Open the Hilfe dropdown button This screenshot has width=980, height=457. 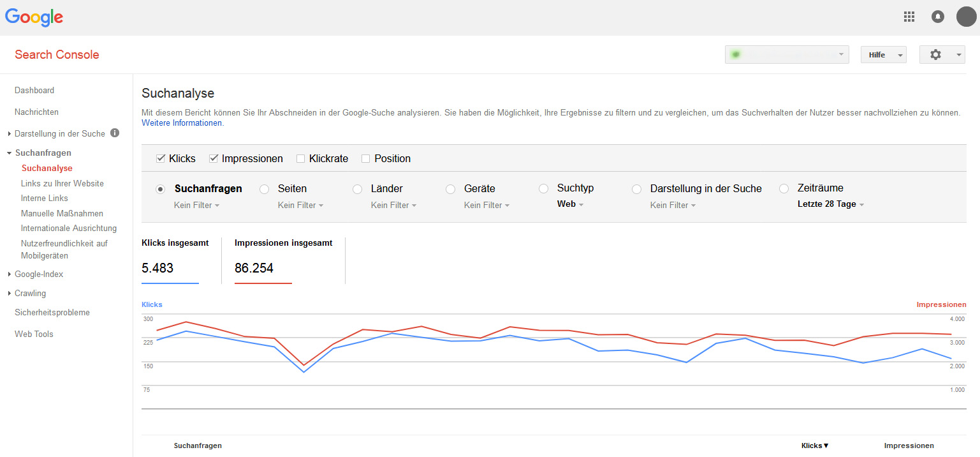click(883, 55)
